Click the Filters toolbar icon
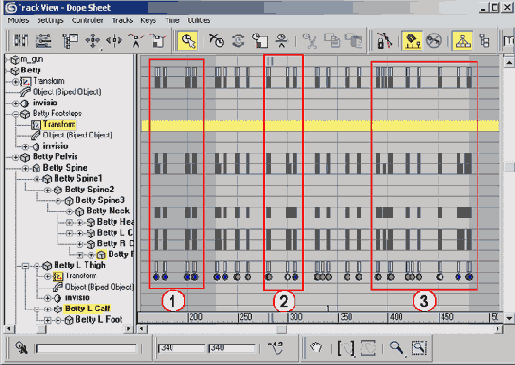This screenshot has width=515, height=365. [x=70, y=41]
